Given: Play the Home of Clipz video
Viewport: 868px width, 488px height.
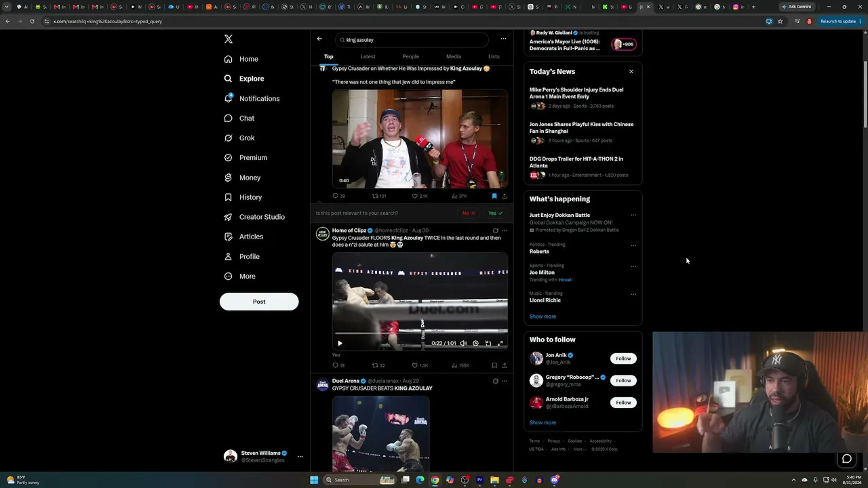Looking at the screenshot, I should [x=340, y=344].
